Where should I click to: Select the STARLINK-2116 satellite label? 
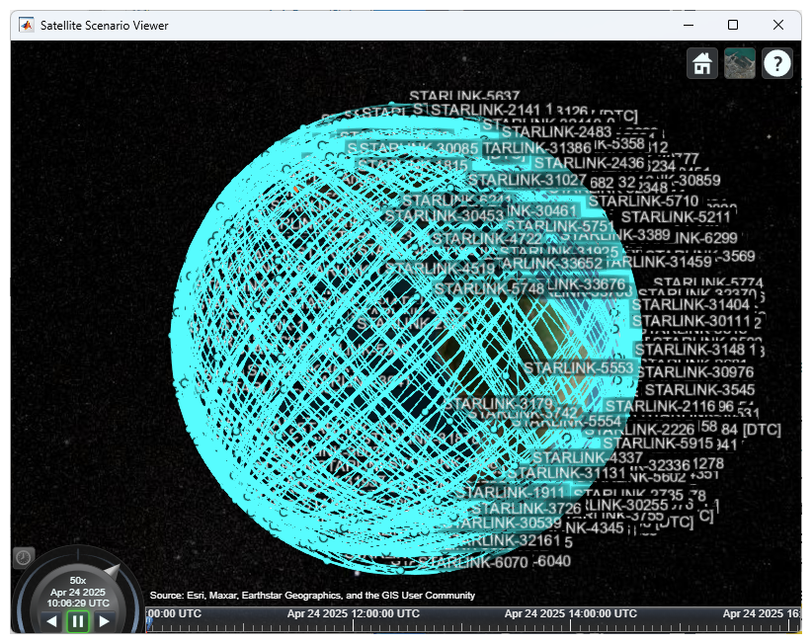[x=660, y=406]
